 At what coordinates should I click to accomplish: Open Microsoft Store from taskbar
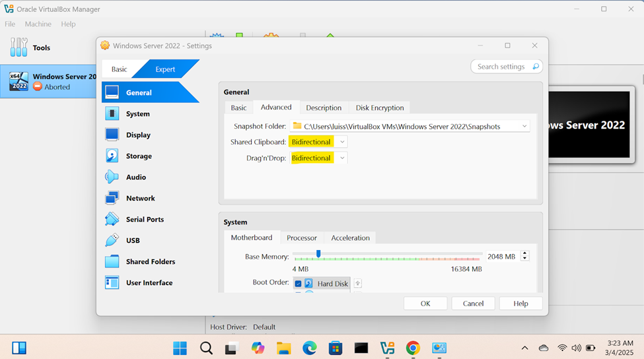coord(335,348)
